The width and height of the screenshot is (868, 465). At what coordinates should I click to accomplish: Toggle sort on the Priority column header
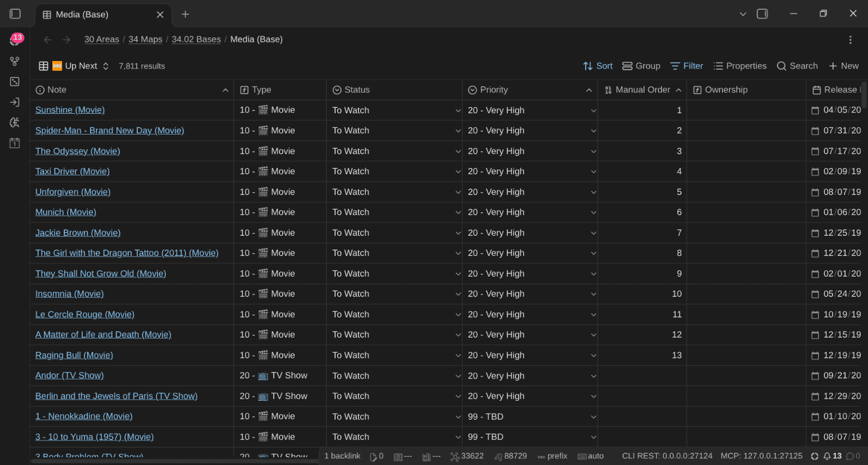pyautogui.click(x=530, y=90)
